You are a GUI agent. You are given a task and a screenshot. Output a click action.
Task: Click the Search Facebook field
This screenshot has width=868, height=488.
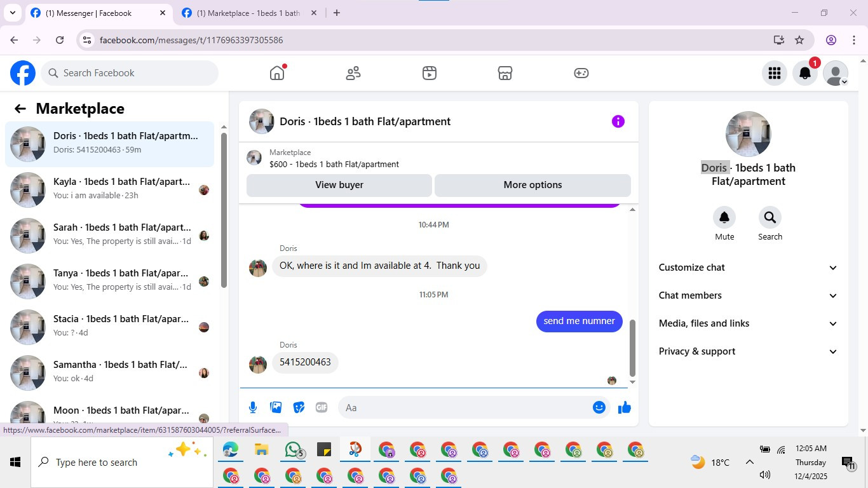coord(130,73)
